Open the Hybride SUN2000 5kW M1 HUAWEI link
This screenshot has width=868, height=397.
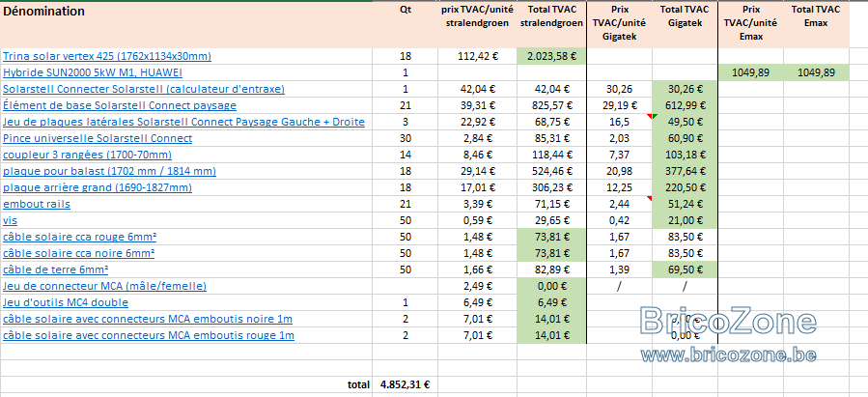93,72
